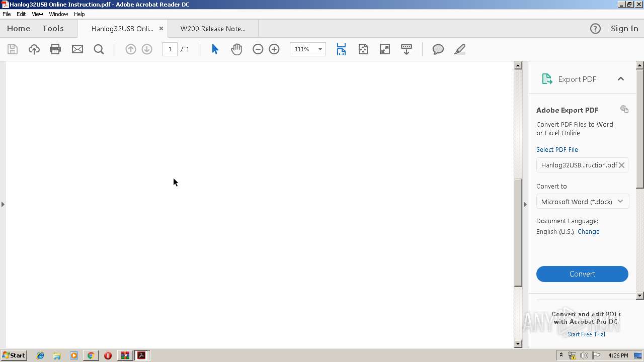644x362 pixels.
Task: Click the page number input field
Action: point(170,49)
